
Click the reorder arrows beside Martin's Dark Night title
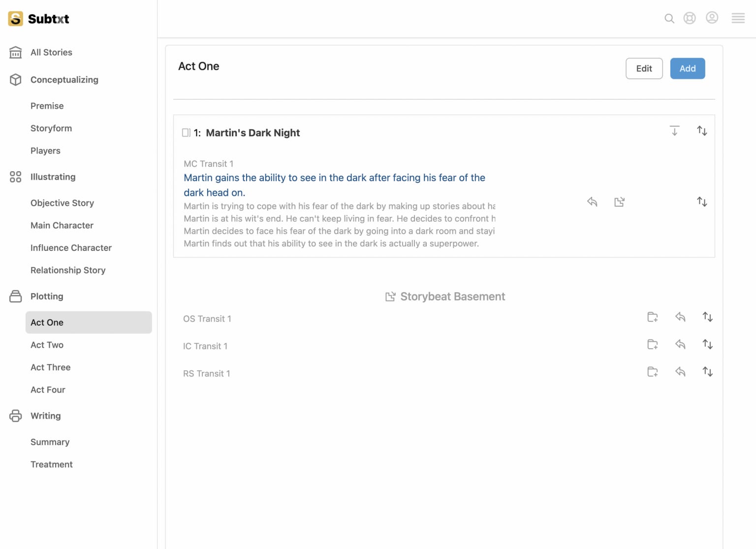tap(702, 131)
